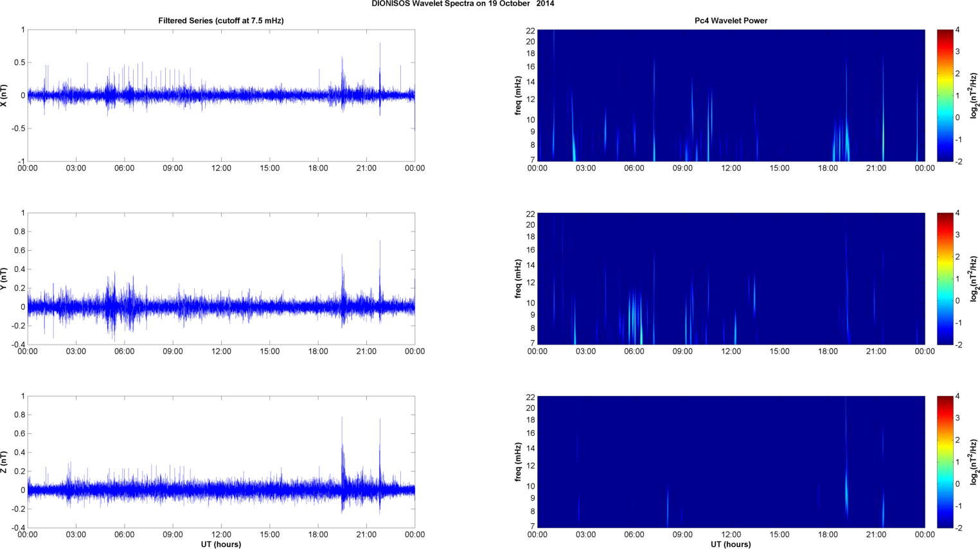Click 'UT (hours)' label under the Z series plot
This screenshot has width=980, height=549.
[x=221, y=544]
